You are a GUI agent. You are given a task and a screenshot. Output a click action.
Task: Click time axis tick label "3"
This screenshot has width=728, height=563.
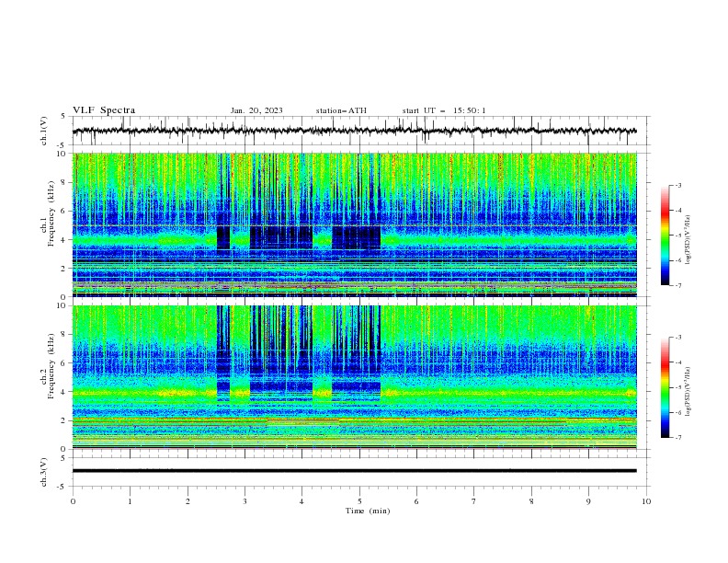click(x=245, y=501)
